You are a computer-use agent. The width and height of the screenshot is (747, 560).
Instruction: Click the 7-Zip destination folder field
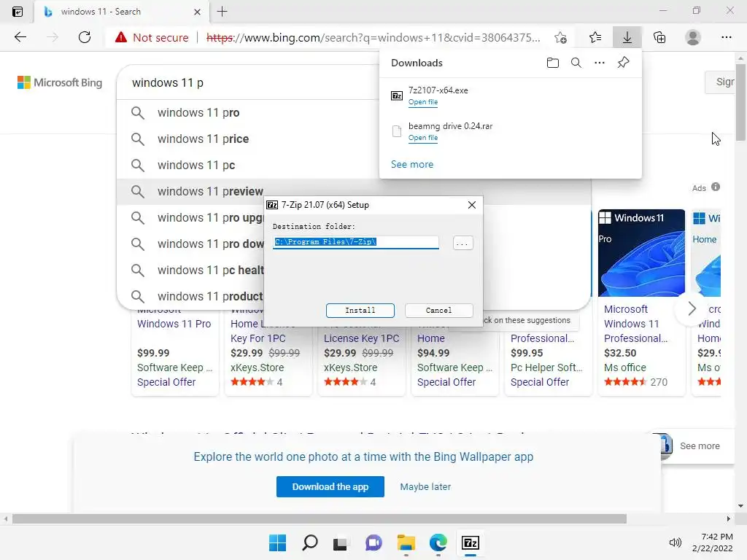(x=356, y=242)
